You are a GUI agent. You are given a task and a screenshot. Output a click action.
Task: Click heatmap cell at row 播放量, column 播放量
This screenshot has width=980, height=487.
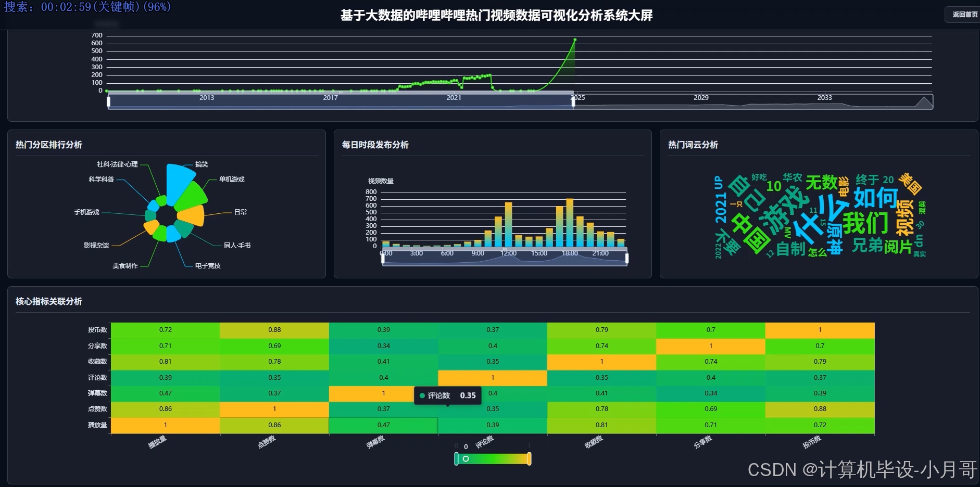coord(166,425)
